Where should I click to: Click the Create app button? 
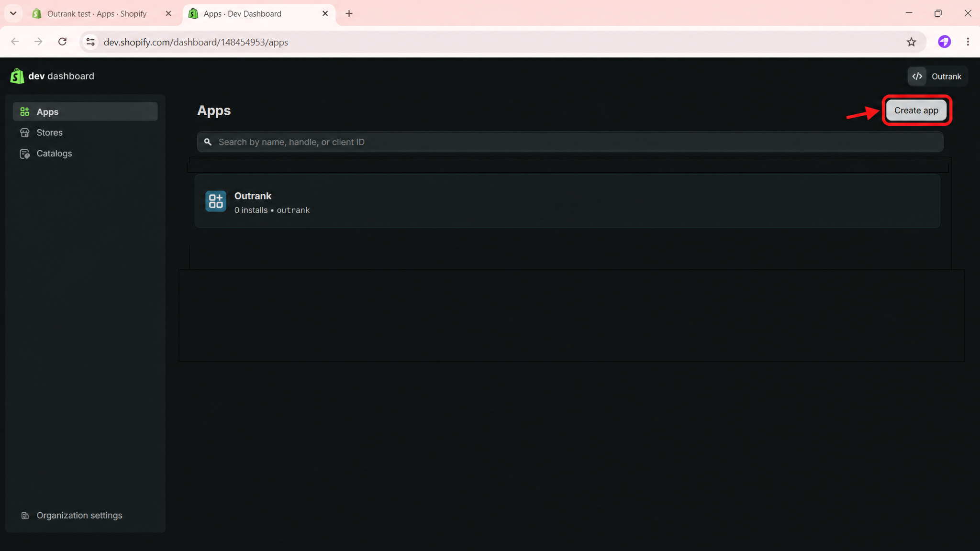coord(916,110)
